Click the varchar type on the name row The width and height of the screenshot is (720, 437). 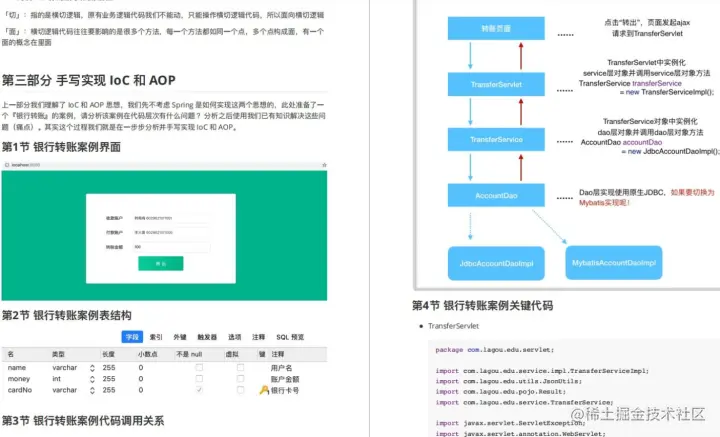pos(65,368)
